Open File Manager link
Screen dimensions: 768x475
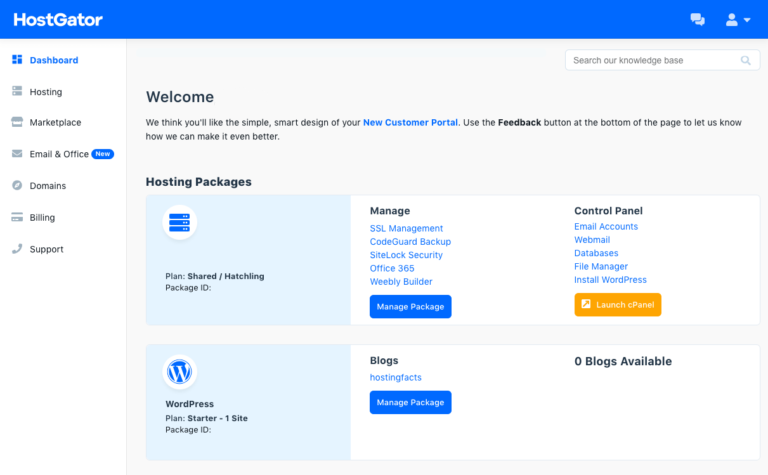click(600, 266)
